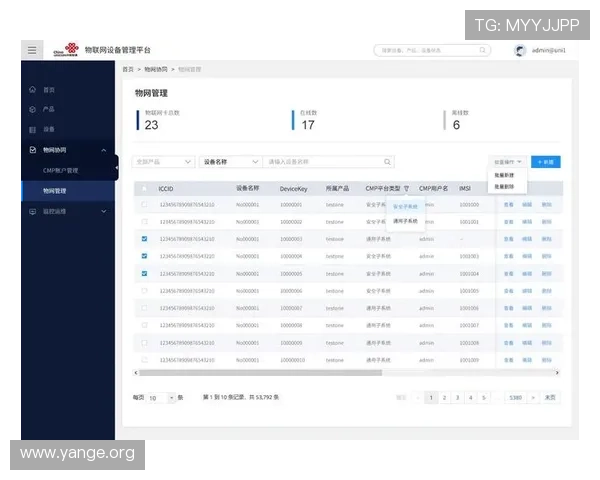Click the hamburger menu icon

click(32, 50)
